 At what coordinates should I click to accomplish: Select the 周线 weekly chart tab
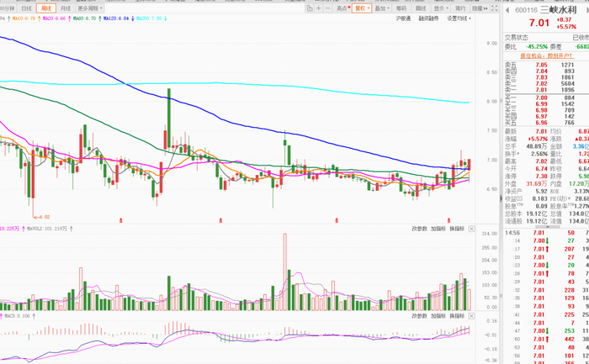tap(46, 8)
